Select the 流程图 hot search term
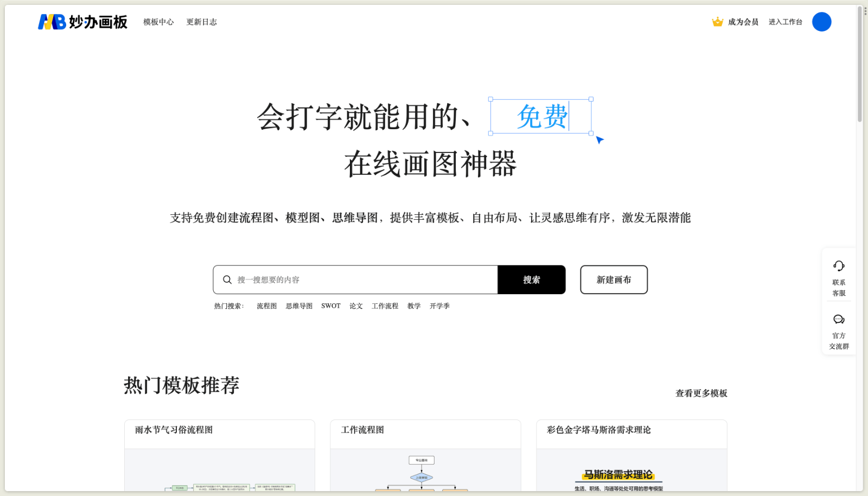The height and width of the screenshot is (496, 868). (x=266, y=306)
